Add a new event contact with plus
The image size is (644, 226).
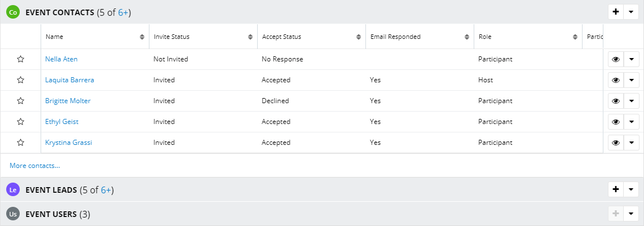point(616,12)
